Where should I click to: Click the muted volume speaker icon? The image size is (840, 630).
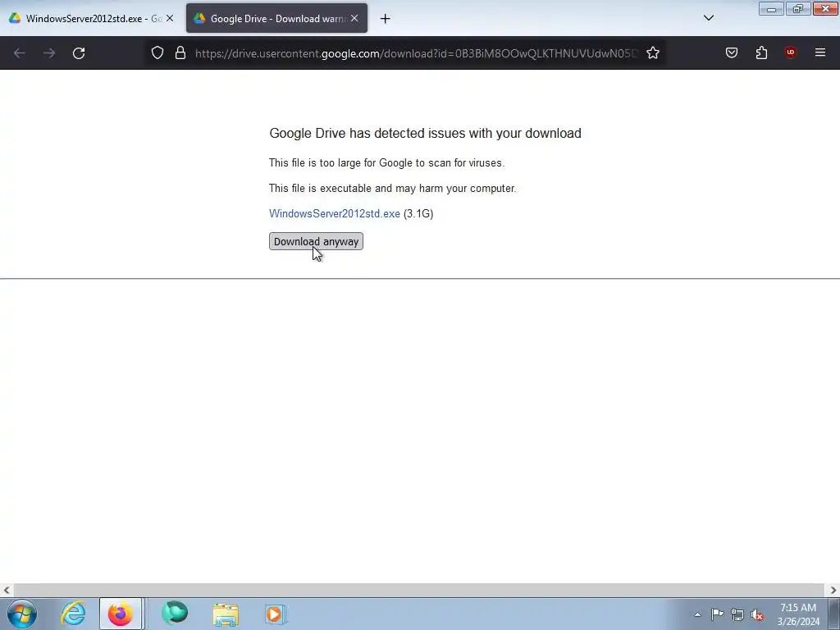757,614
